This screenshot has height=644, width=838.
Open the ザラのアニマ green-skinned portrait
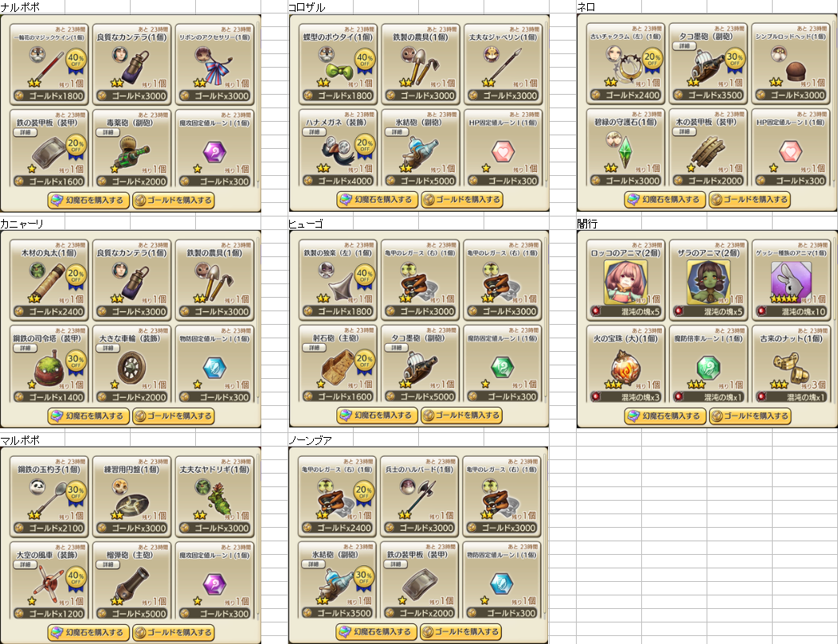707,282
